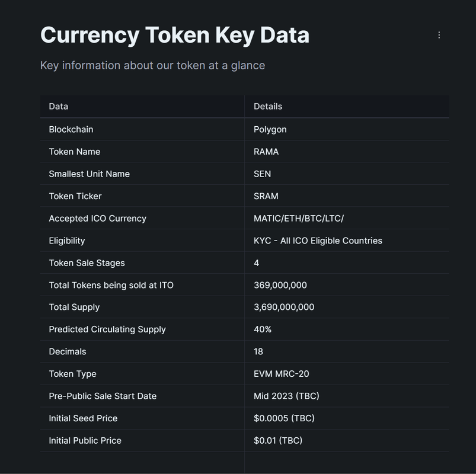Select the Polygon value cell
Image resolution: width=476 pixels, height=474 pixels.
click(347, 130)
